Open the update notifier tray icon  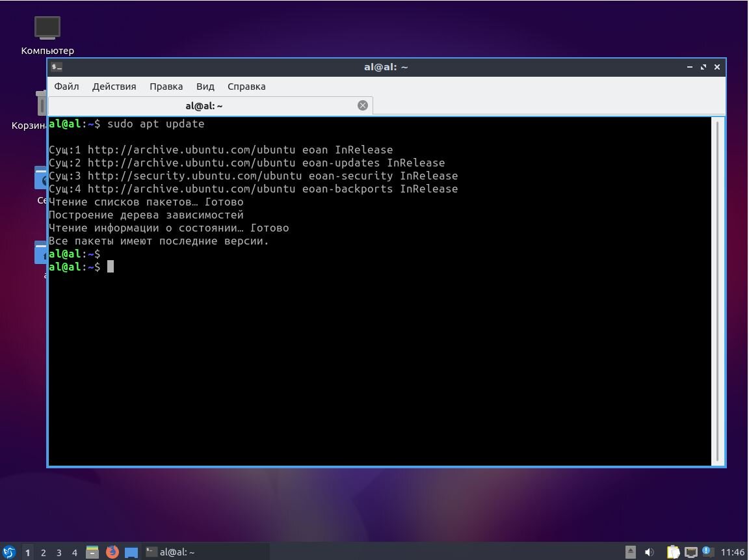tap(707, 552)
